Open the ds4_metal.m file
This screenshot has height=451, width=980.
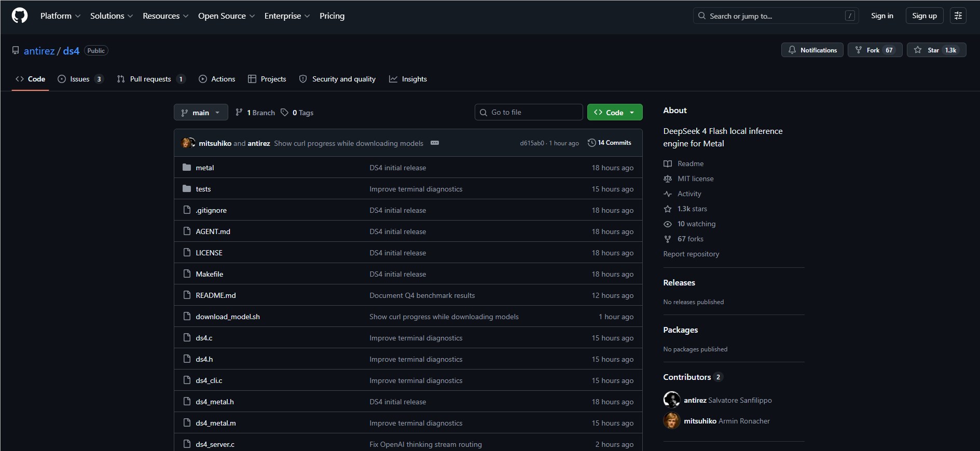tap(216, 423)
